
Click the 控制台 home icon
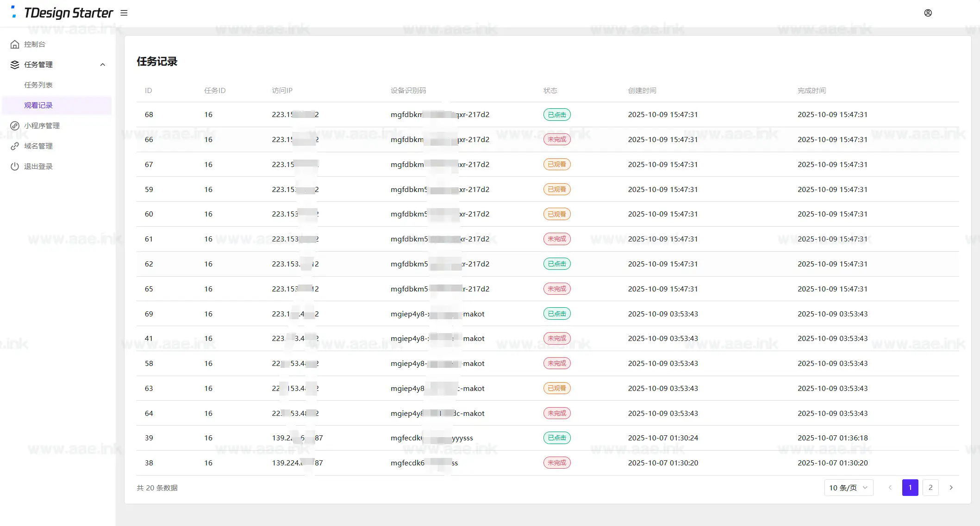coord(15,44)
